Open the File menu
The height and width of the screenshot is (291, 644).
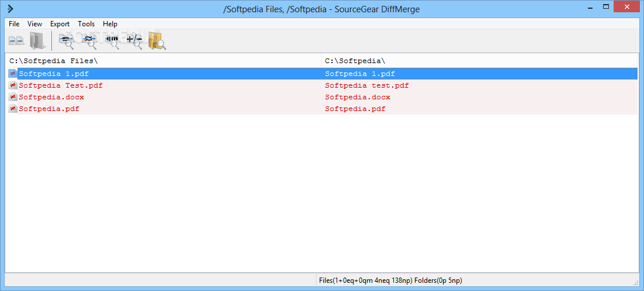tap(14, 24)
